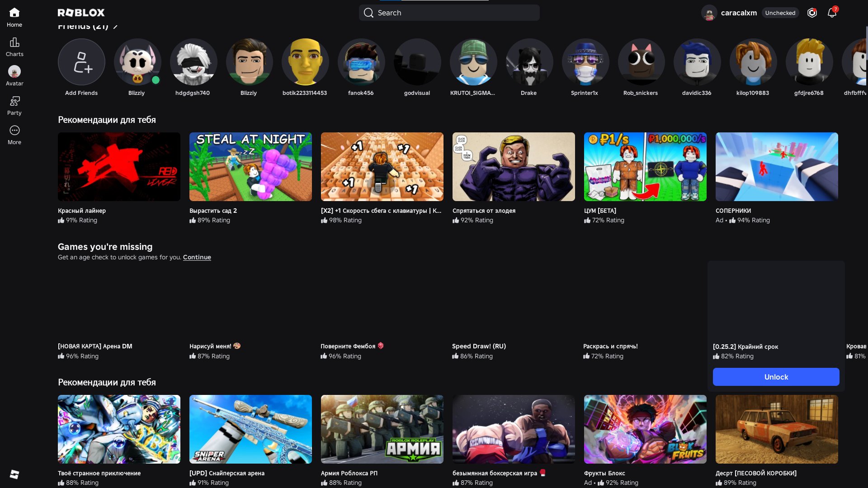Click the caracalxm profile avatar
Image resolution: width=868 pixels, height=488 pixels.
click(x=709, y=13)
